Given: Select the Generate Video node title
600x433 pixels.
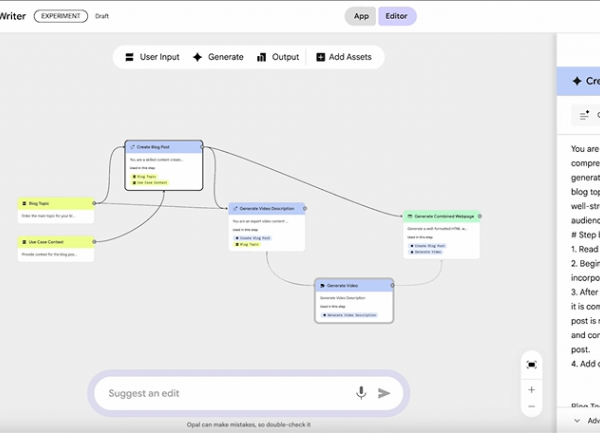Looking at the screenshot, I should point(342,285).
